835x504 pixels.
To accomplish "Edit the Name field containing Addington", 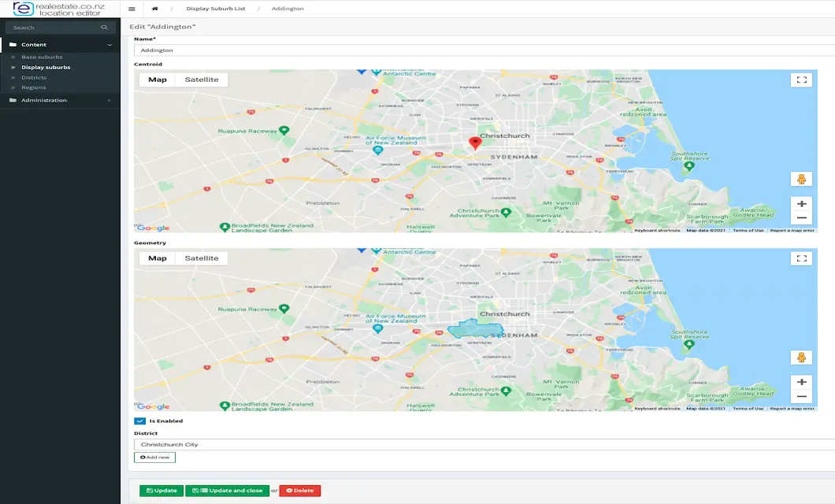I will coord(484,50).
